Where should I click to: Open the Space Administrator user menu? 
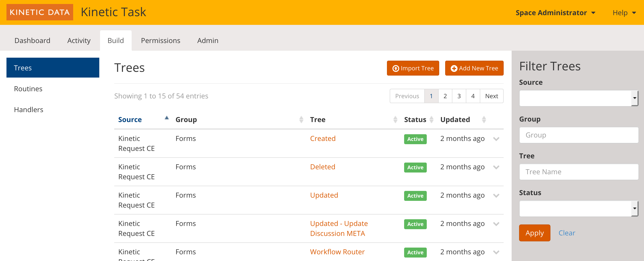click(x=555, y=12)
